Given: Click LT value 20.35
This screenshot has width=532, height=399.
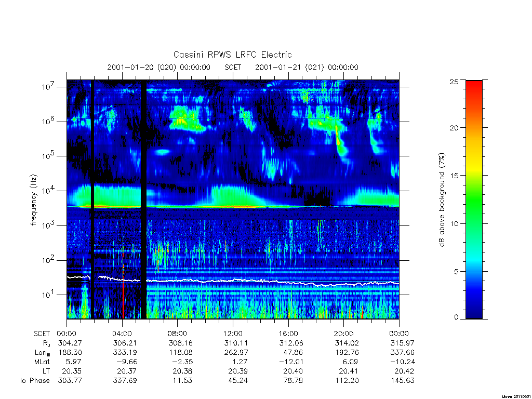Looking at the screenshot, I should point(72,371).
